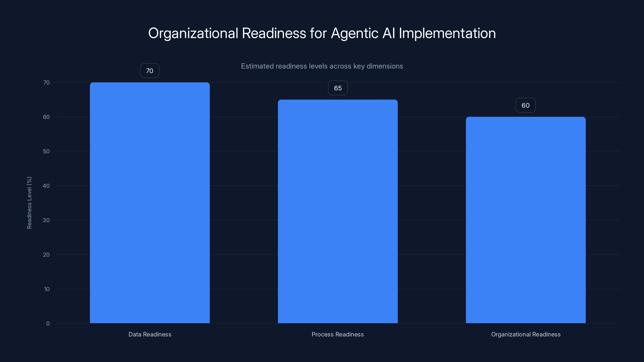Image resolution: width=644 pixels, height=362 pixels.
Task: Click the Process Readiness axis label
Action: pyautogui.click(x=337, y=334)
